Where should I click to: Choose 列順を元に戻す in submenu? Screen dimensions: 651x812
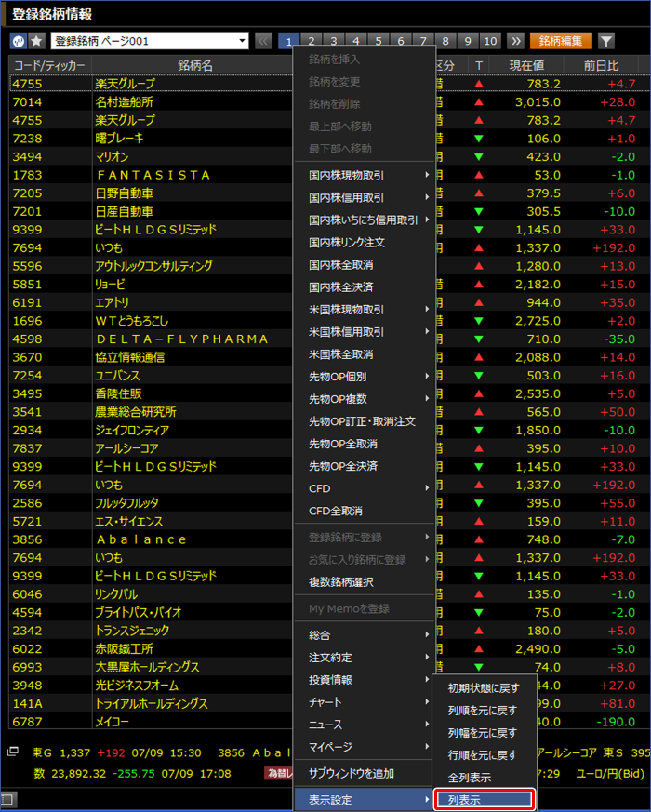pyautogui.click(x=485, y=711)
